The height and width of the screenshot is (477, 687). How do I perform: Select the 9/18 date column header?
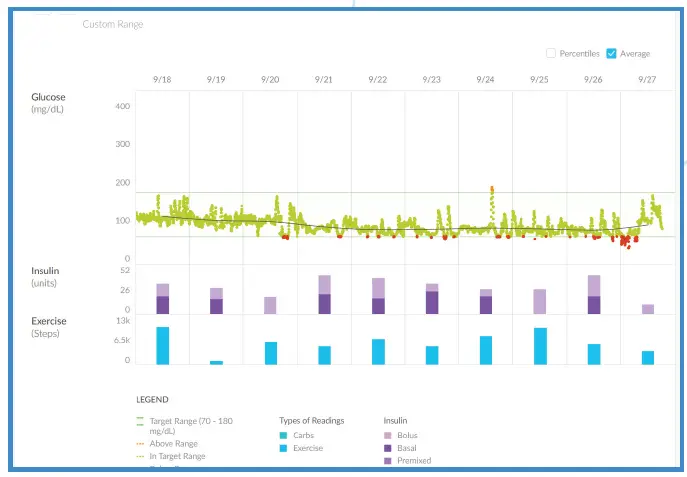[162, 80]
